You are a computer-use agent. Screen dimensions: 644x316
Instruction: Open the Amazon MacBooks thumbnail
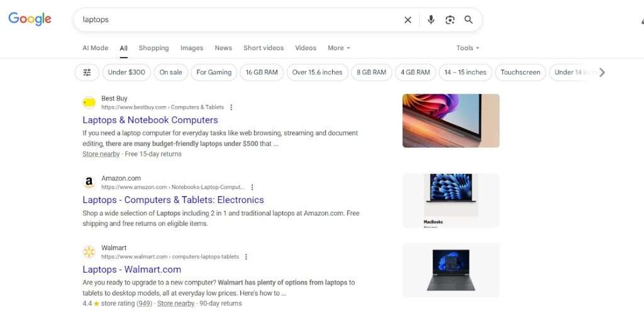coord(451,200)
